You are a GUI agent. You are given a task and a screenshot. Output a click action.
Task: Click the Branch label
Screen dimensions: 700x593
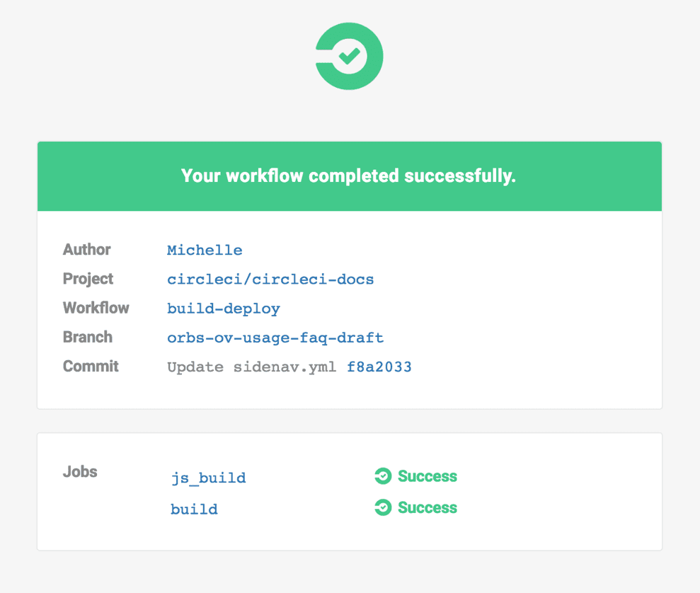88,337
